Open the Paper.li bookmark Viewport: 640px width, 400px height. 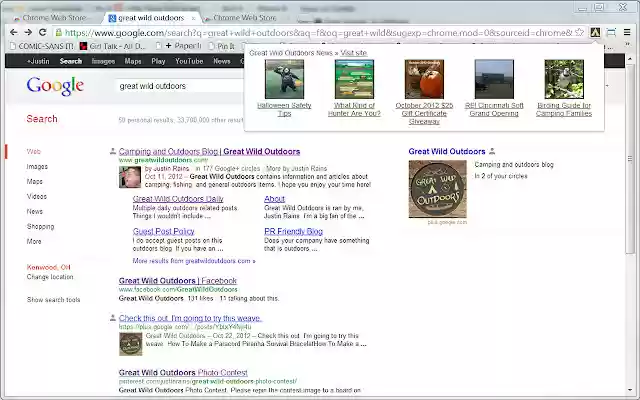point(179,46)
